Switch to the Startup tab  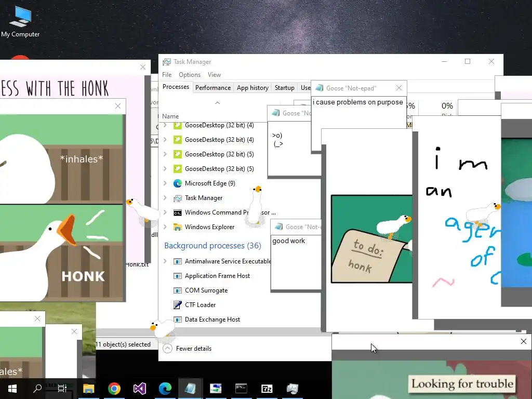pos(284,87)
